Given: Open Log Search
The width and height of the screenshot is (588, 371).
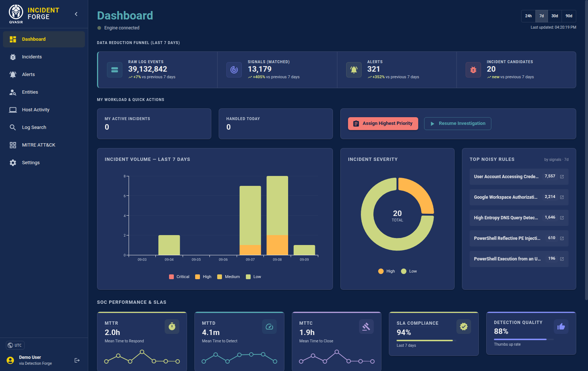Looking at the screenshot, I should point(44,127).
